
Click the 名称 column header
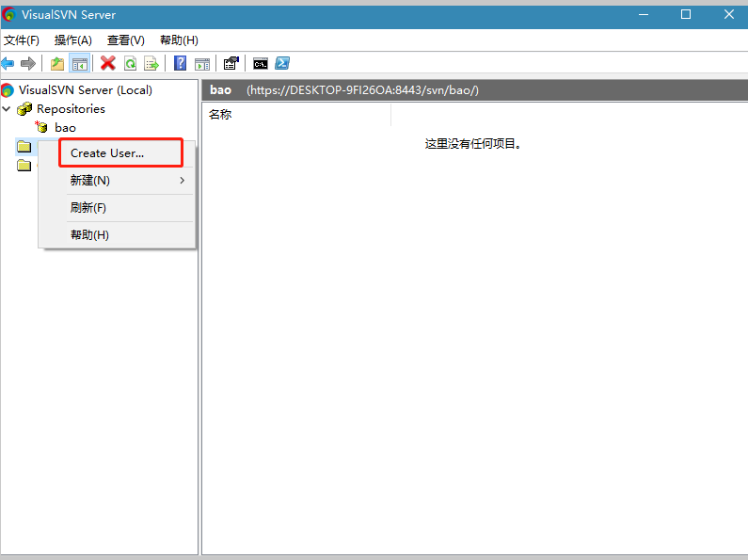pos(295,115)
